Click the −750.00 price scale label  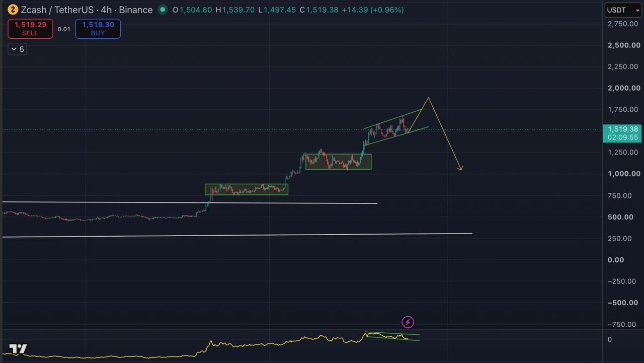622,324
